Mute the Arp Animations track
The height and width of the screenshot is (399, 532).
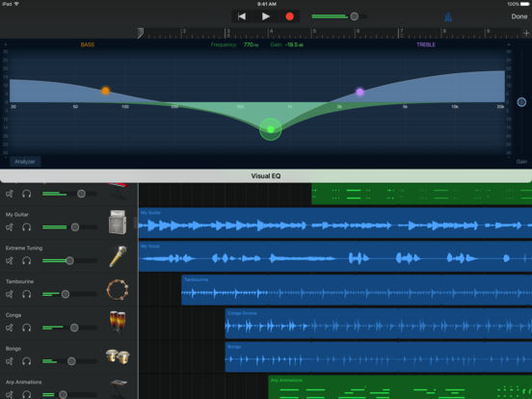pyautogui.click(x=10, y=394)
